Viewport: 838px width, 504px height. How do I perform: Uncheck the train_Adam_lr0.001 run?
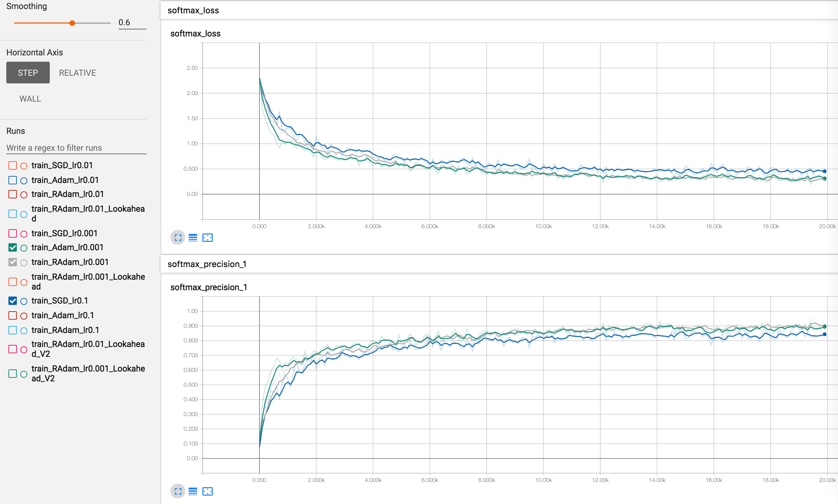point(13,248)
